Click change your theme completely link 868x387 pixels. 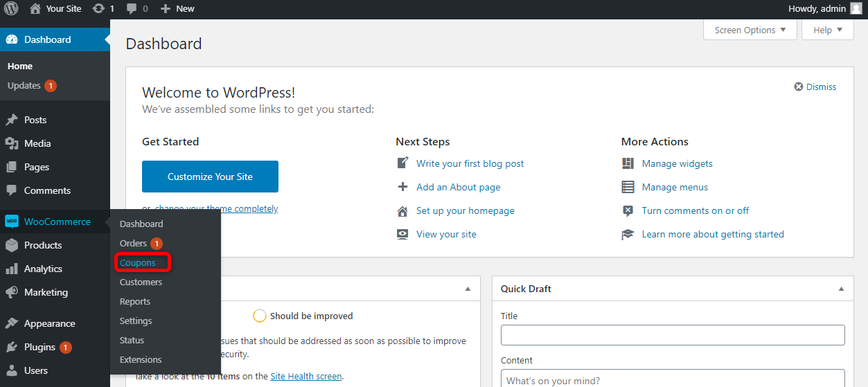(x=216, y=208)
